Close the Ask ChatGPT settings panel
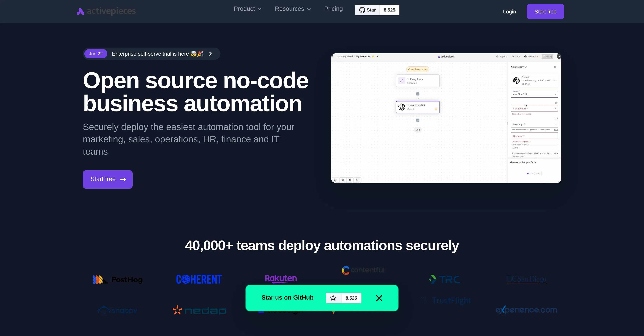Viewport: 644px width, 336px height. click(x=555, y=67)
